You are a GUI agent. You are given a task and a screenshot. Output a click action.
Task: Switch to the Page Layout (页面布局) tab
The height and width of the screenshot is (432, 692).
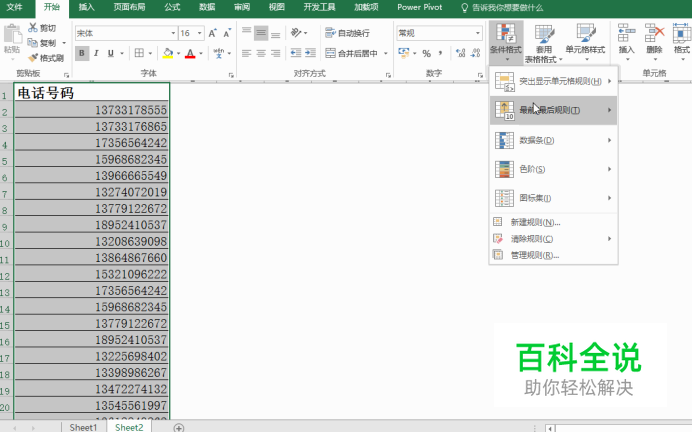(129, 7)
